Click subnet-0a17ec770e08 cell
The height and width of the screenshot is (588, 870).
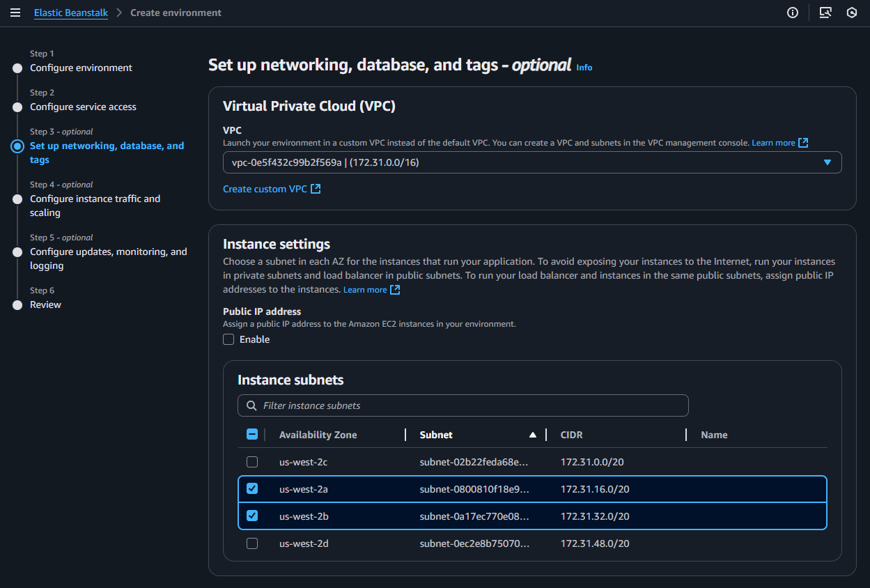(474, 516)
